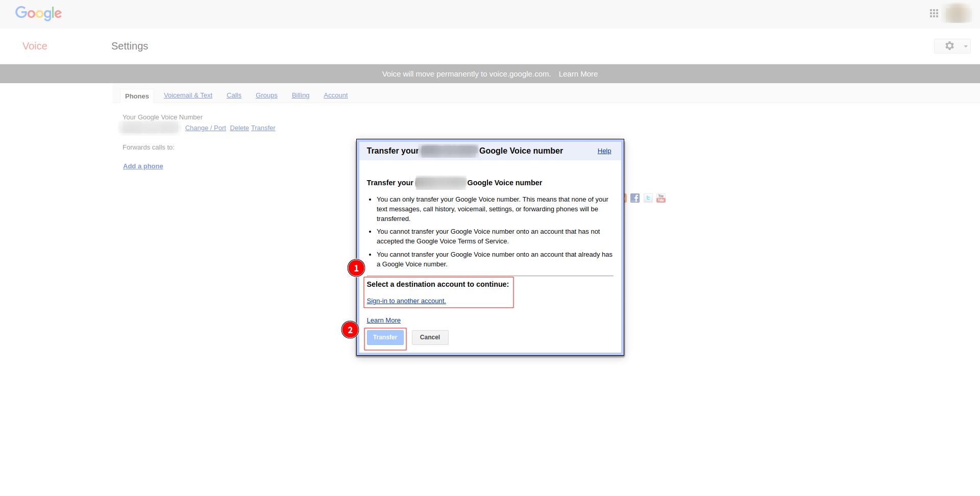This screenshot has height=496, width=980.
Task: Click the Add a phone link
Action: pyautogui.click(x=143, y=166)
